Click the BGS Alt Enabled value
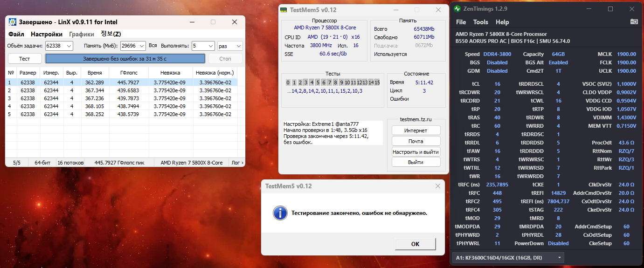644x268 pixels. (558, 62)
